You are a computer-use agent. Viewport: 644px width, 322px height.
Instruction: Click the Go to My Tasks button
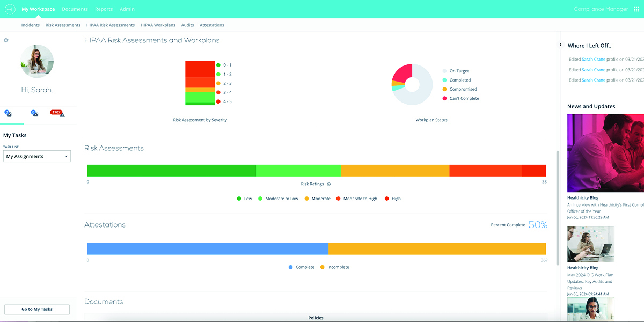coord(37,309)
